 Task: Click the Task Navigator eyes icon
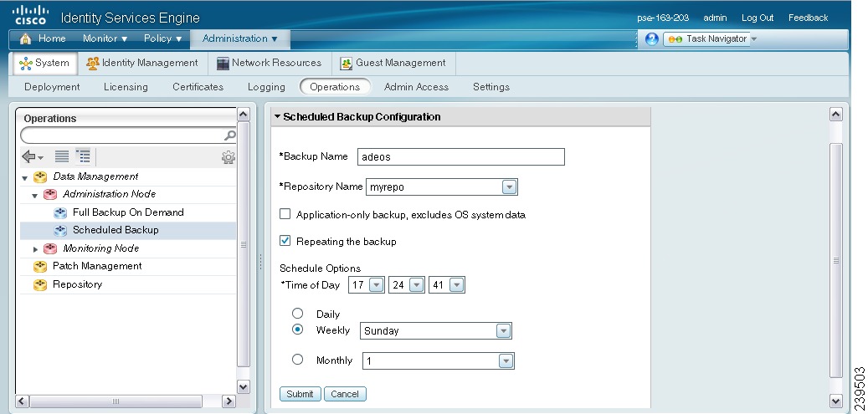pyautogui.click(x=675, y=39)
